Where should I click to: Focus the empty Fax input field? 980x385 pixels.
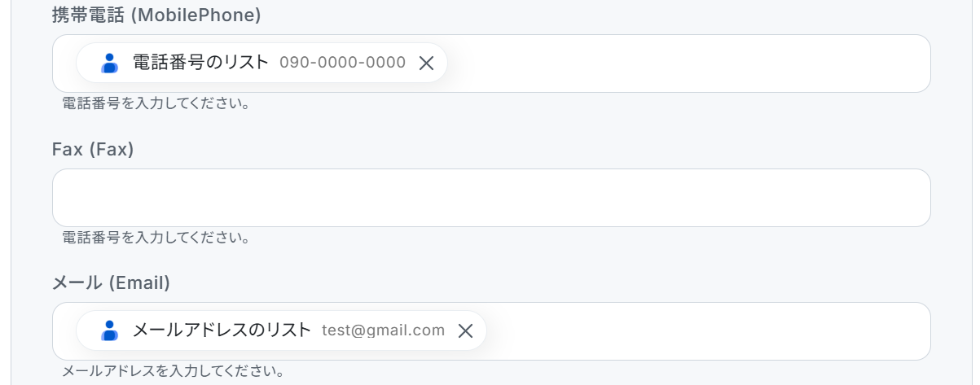(x=490, y=198)
